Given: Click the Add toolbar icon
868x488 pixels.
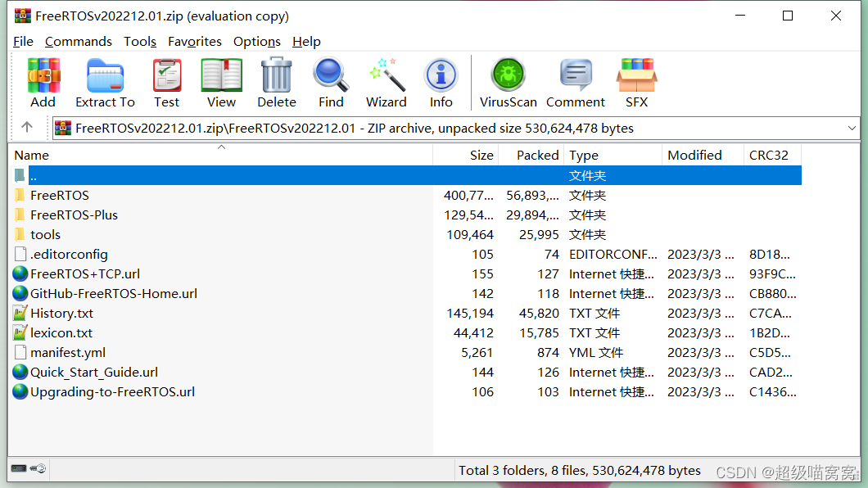Looking at the screenshot, I should pos(43,75).
